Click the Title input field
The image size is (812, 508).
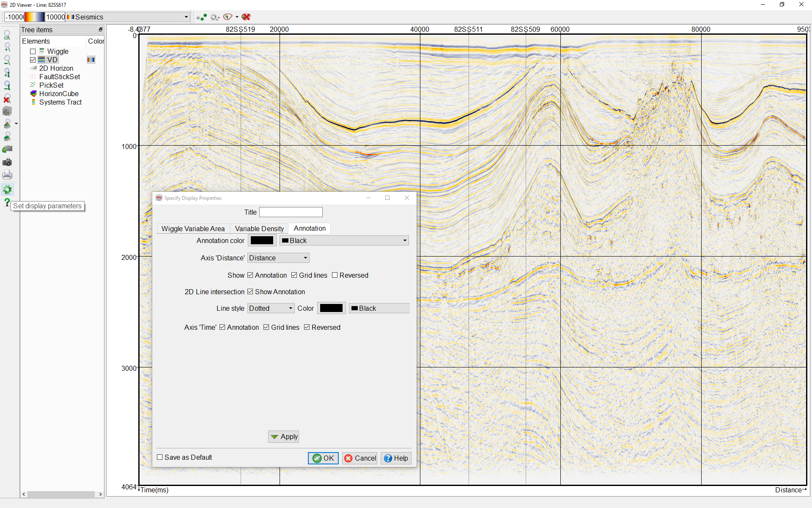point(291,212)
